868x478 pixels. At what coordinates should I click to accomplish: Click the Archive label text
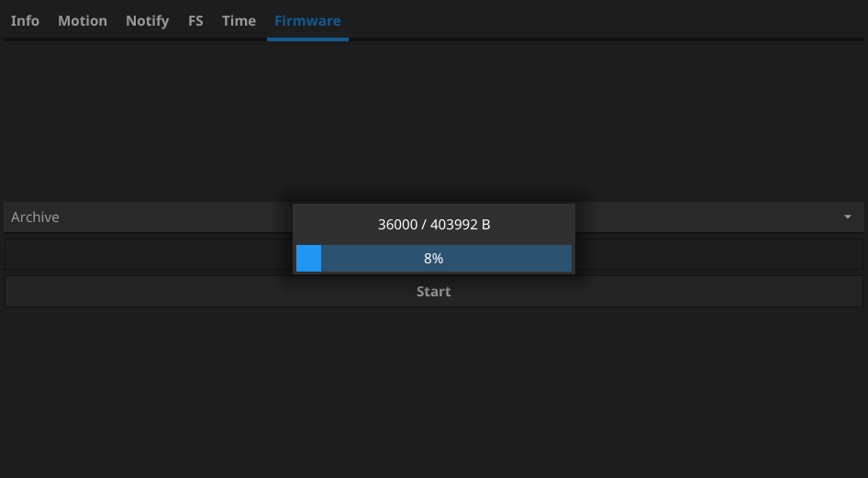coord(35,217)
